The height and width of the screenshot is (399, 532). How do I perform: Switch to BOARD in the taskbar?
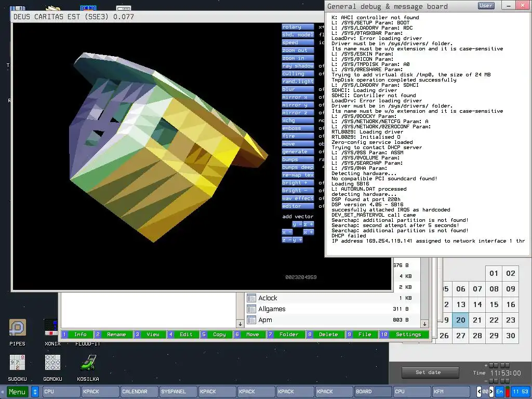[x=373, y=392]
